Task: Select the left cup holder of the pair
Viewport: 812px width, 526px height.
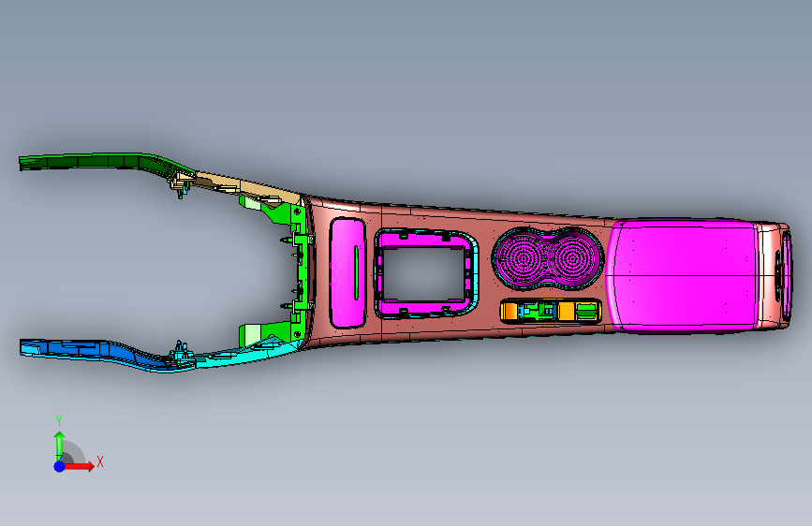Action: (522, 257)
